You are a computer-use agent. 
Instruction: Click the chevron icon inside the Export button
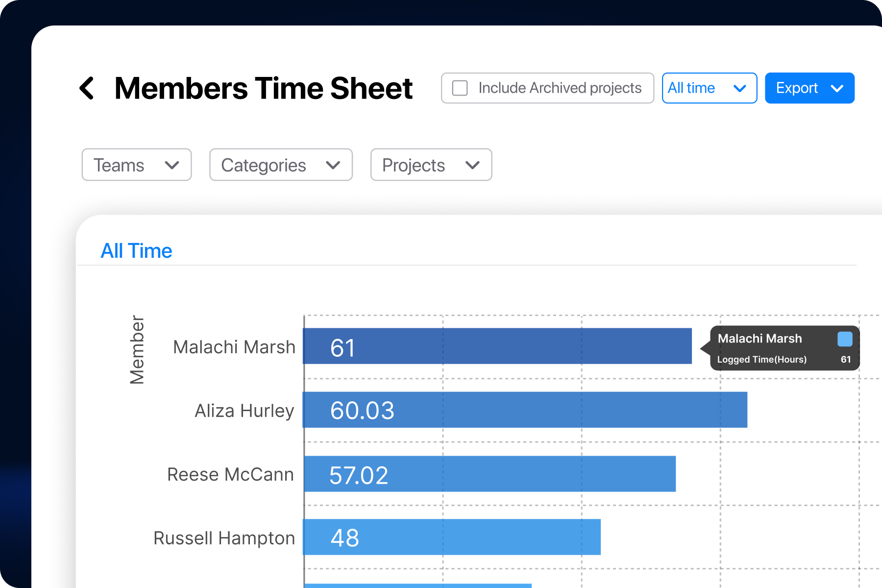[836, 88]
